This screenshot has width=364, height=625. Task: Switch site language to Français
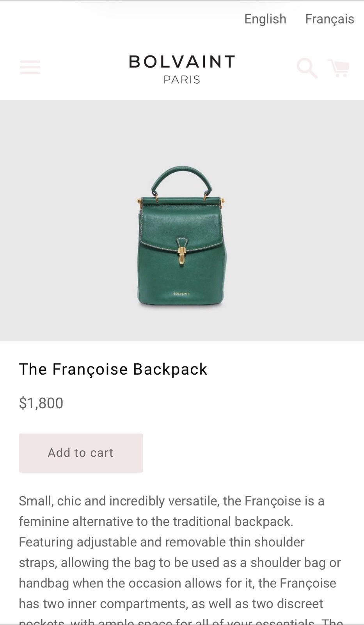click(x=330, y=19)
